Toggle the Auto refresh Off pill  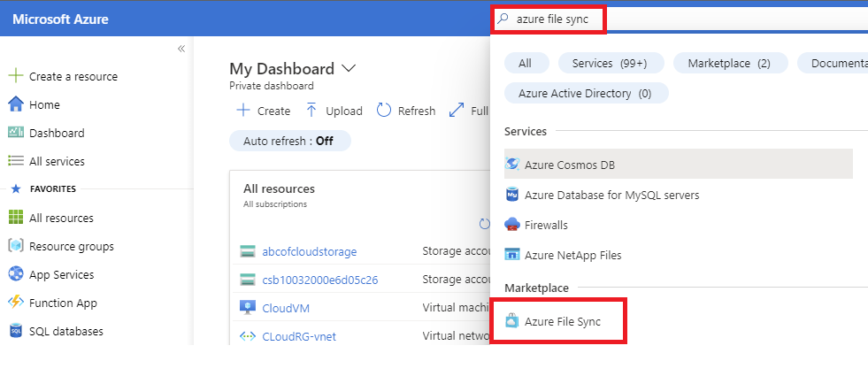[289, 141]
